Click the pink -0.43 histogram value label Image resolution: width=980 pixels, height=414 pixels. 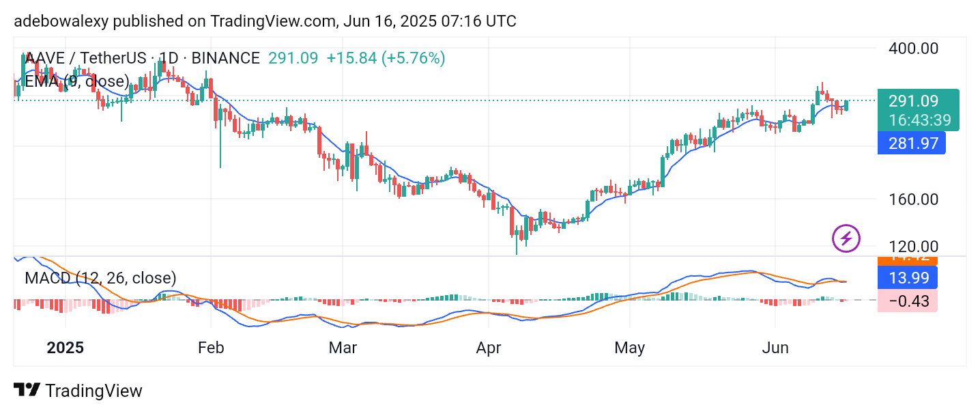pyautogui.click(x=907, y=301)
